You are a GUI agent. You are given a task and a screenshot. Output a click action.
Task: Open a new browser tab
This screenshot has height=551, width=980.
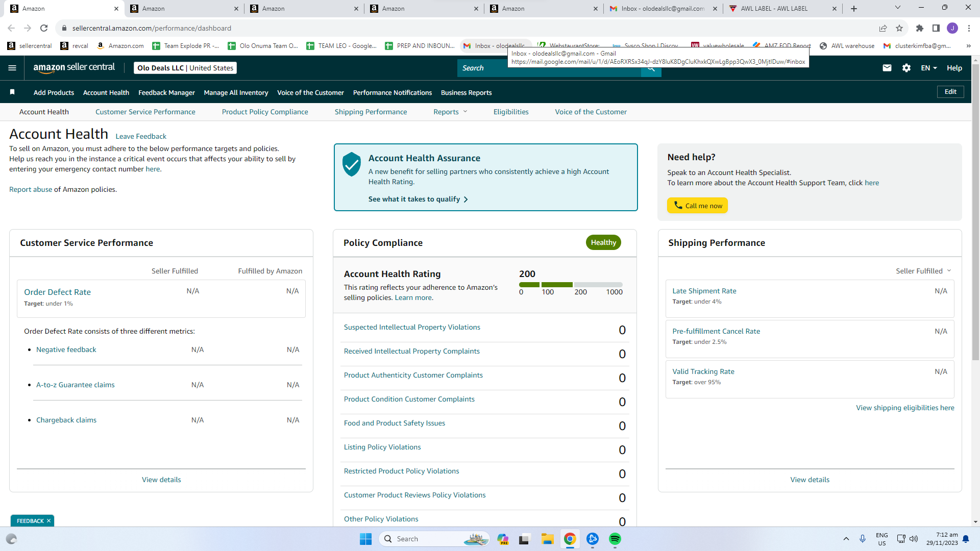coord(854,9)
